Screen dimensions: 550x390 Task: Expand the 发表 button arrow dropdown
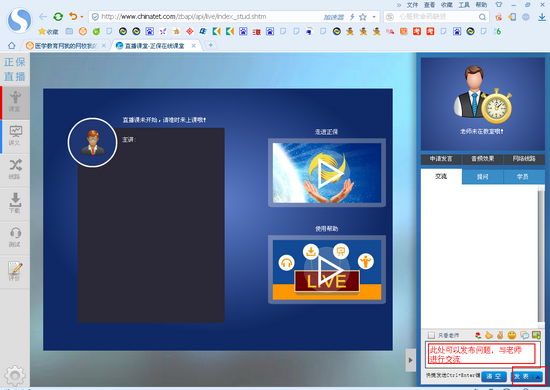click(x=538, y=377)
